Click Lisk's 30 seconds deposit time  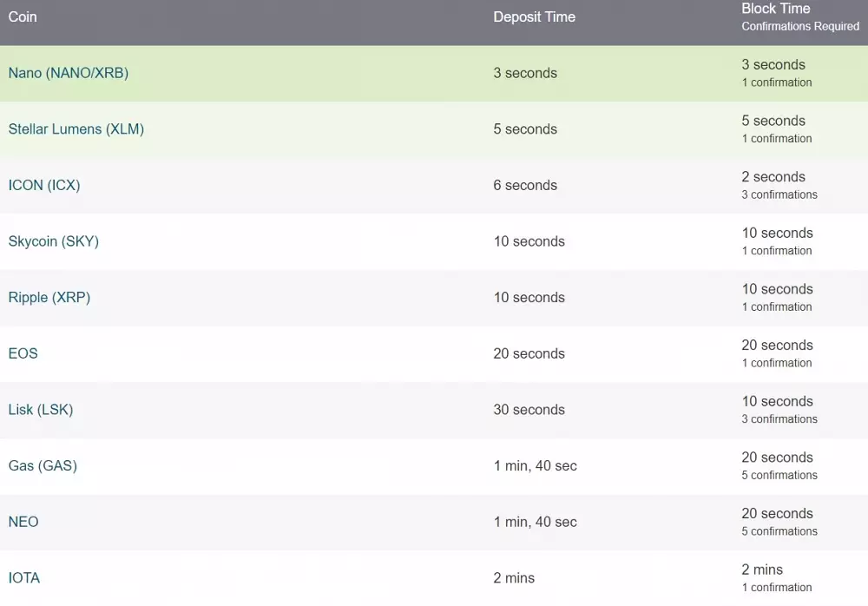coord(529,410)
